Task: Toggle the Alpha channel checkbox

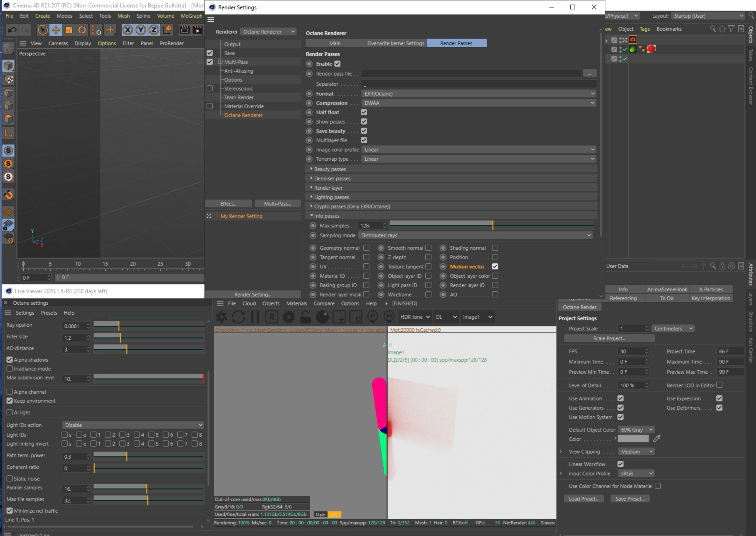Action: point(10,392)
